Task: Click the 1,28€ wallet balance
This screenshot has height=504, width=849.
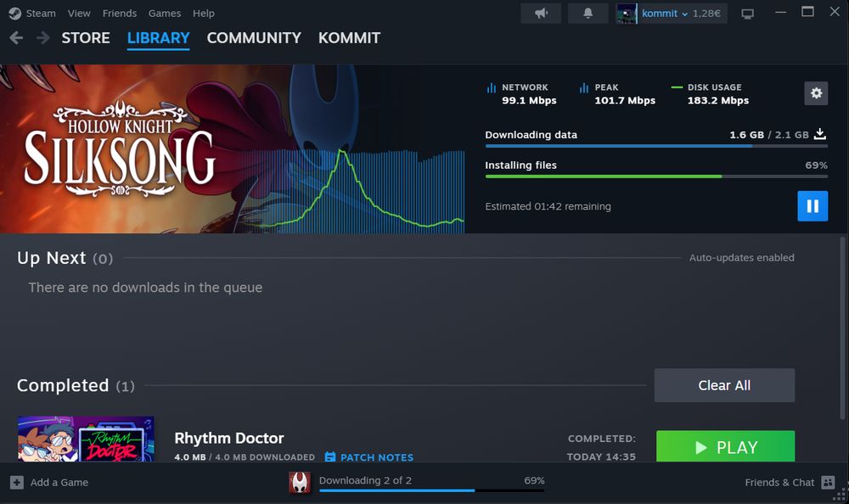Action: pyautogui.click(x=706, y=14)
